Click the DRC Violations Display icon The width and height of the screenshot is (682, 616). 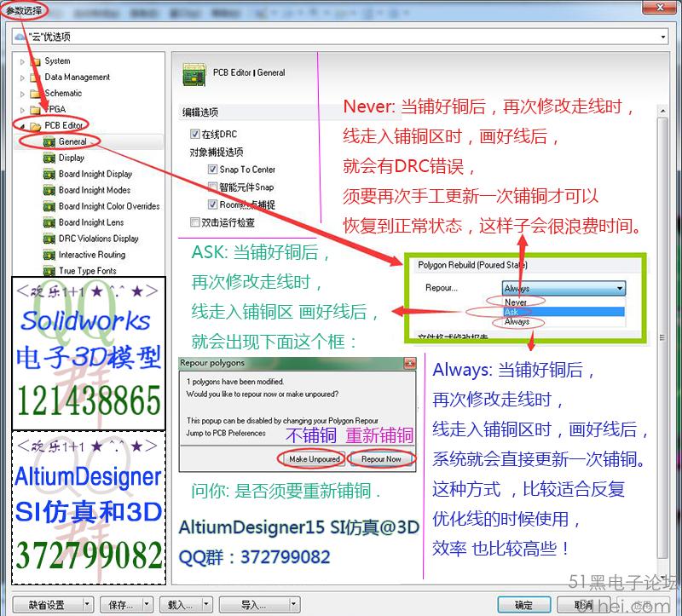click(49, 239)
